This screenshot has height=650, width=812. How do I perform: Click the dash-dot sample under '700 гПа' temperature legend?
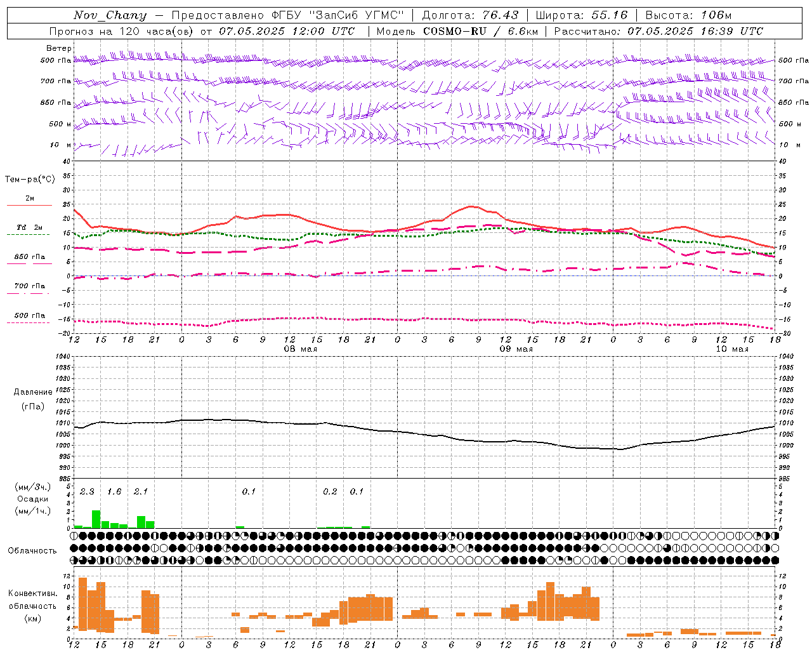click(x=29, y=293)
